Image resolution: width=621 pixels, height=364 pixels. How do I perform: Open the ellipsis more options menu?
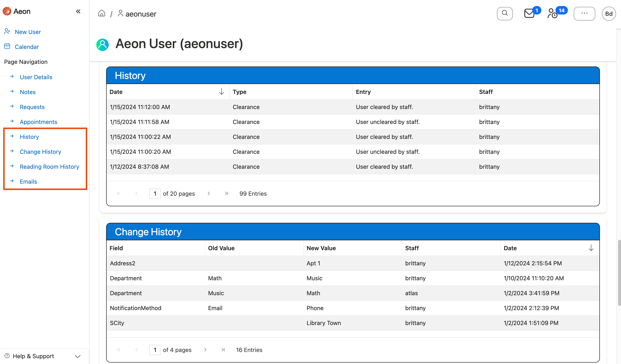pos(584,13)
